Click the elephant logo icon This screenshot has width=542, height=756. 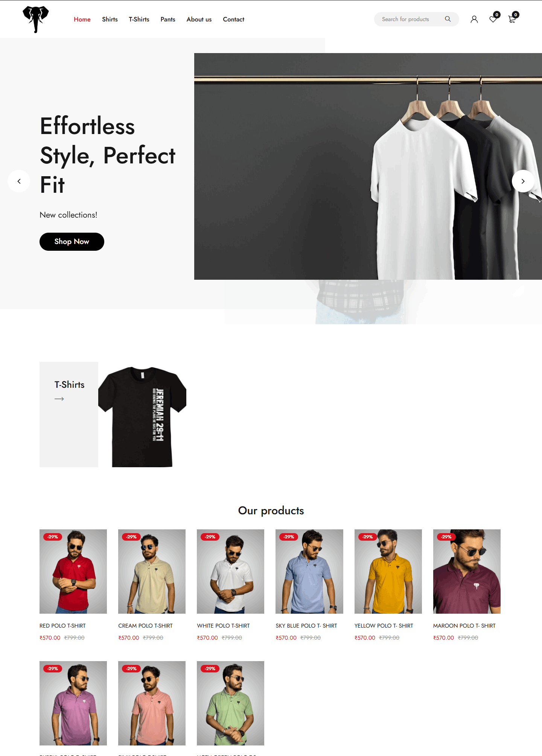[x=36, y=19]
